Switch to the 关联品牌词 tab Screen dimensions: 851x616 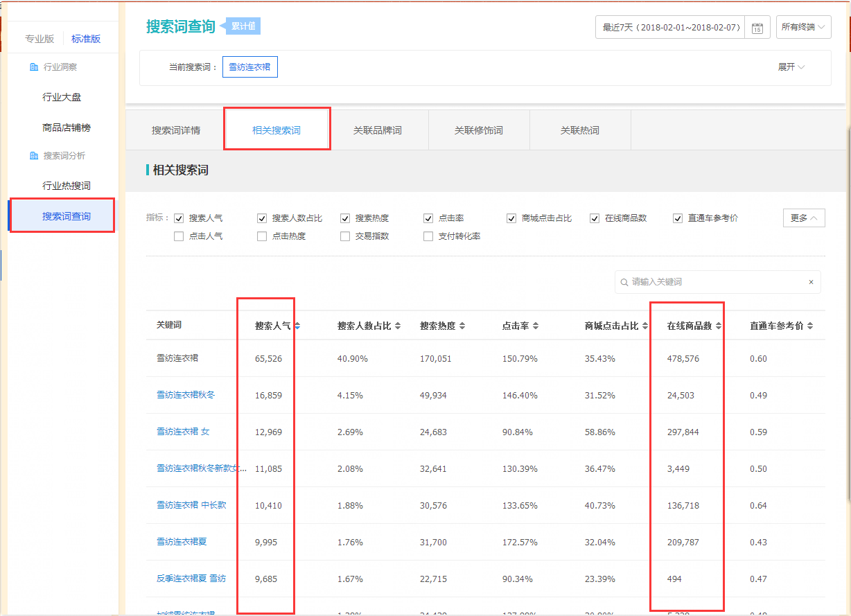[x=377, y=130]
